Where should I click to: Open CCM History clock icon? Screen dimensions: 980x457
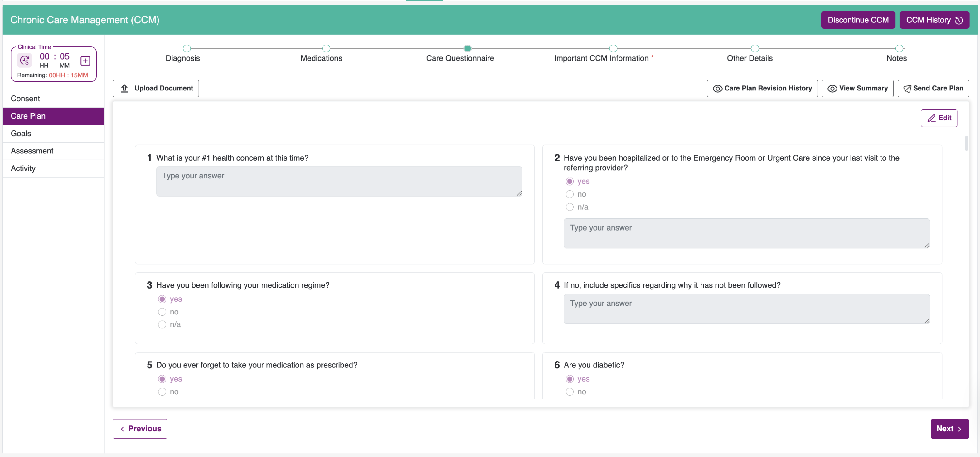[x=959, y=20]
